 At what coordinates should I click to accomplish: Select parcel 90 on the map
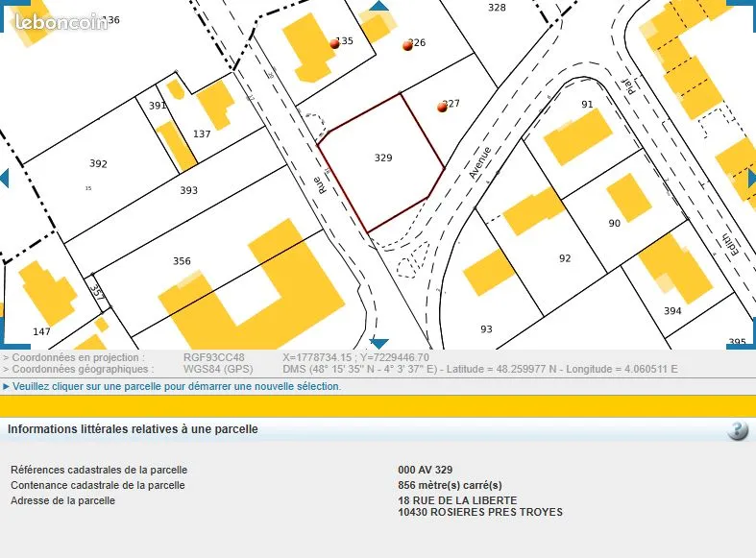tap(614, 223)
